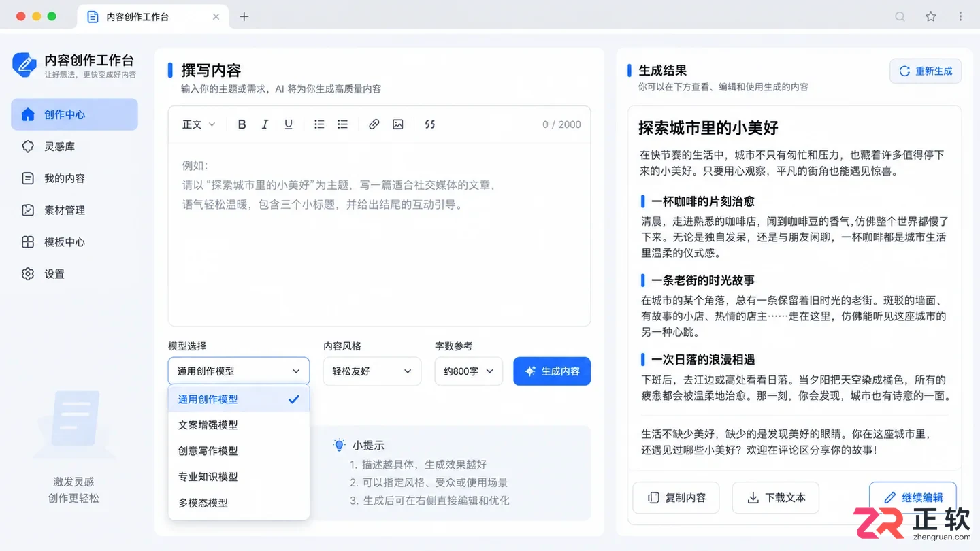Screen dimensions: 980x551
Task: Pick 多模态模型 from the dropdown
Action: (239, 503)
